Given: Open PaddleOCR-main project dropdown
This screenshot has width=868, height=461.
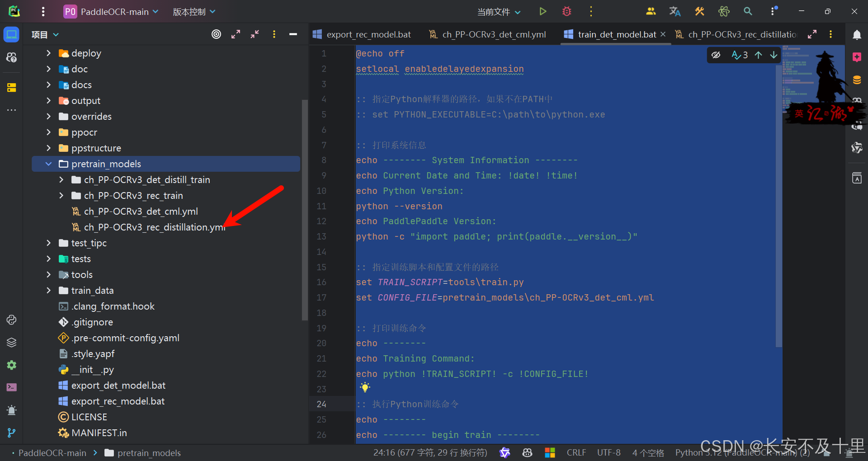Looking at the screenshot, I should click(111, 12).
